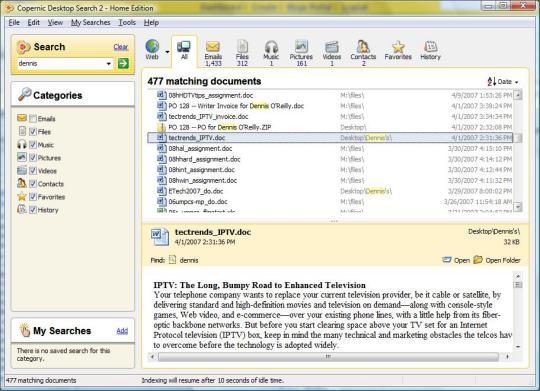Click the Clear link in Search panel

tap(121, 47)
